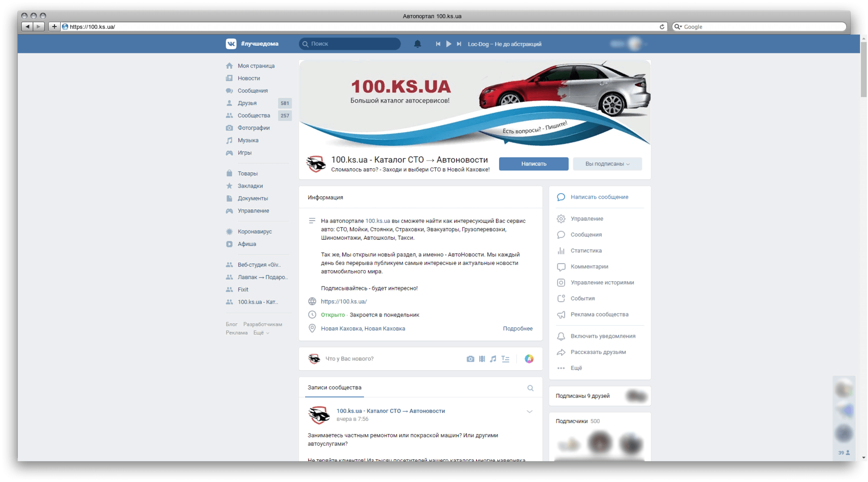Open Сообщества in sidebar

tap(254, 116)
